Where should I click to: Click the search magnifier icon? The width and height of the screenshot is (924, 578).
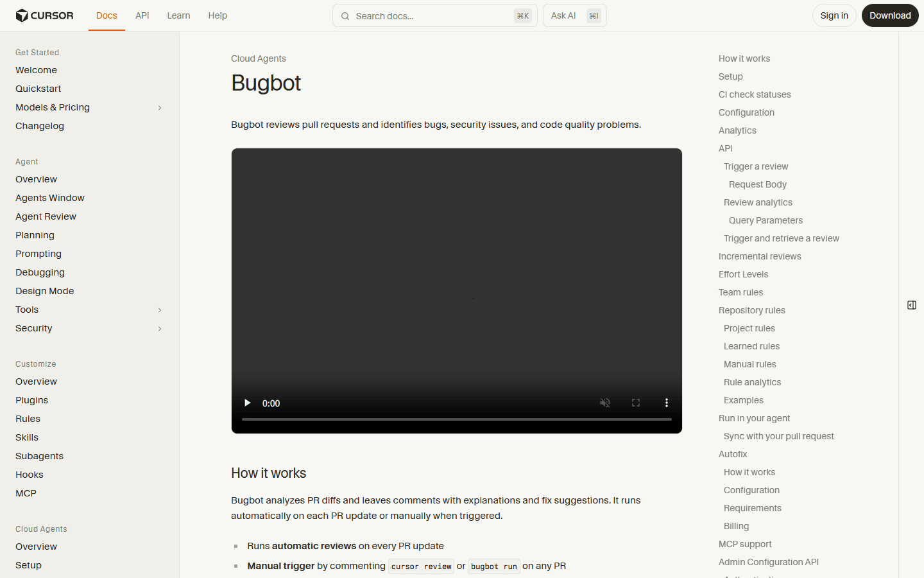(345, 16)
